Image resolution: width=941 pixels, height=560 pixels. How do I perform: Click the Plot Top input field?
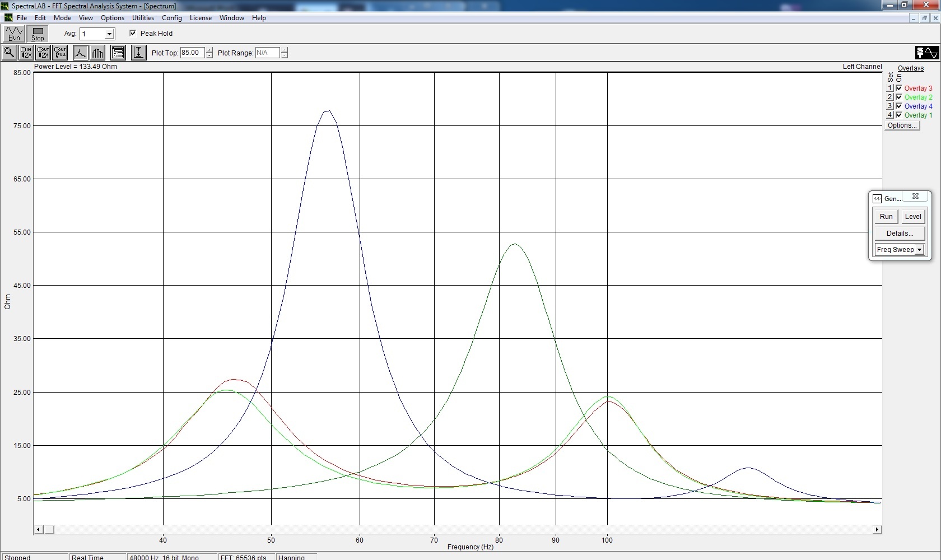[x=193, y=53]
